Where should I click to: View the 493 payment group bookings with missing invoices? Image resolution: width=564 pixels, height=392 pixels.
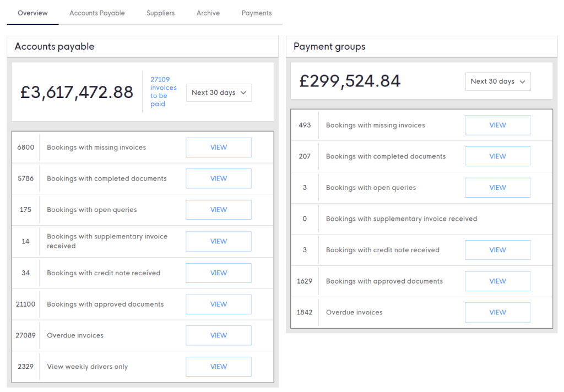(497, 125)
